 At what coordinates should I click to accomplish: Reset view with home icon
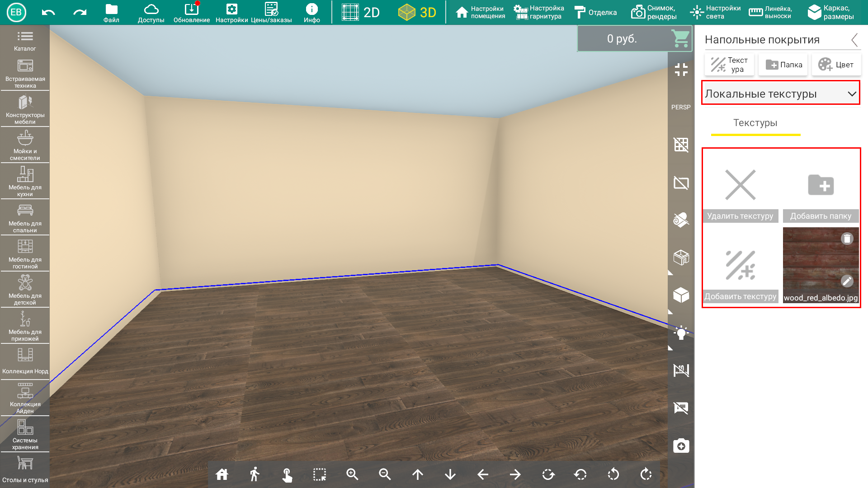point(222,474)
